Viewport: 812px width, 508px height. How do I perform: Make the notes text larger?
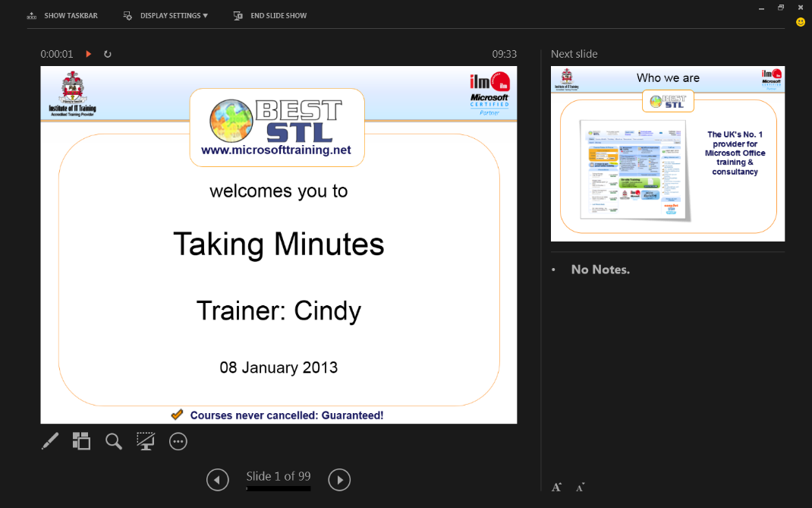[x=557, y=487]
